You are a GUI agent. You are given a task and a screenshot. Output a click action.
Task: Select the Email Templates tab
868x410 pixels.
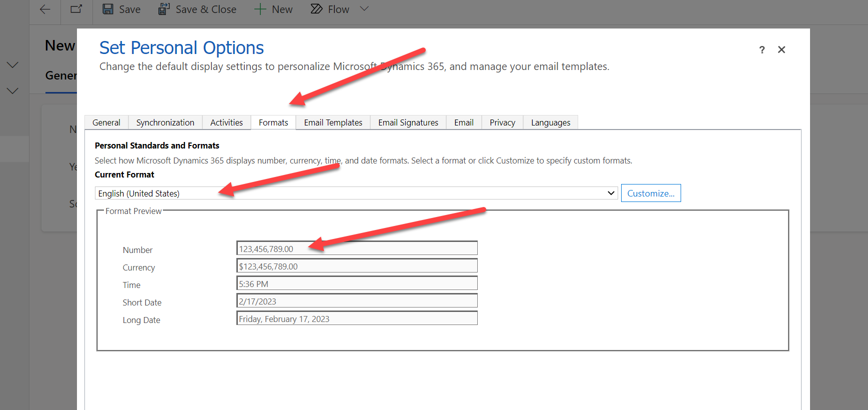pos(333,122)
